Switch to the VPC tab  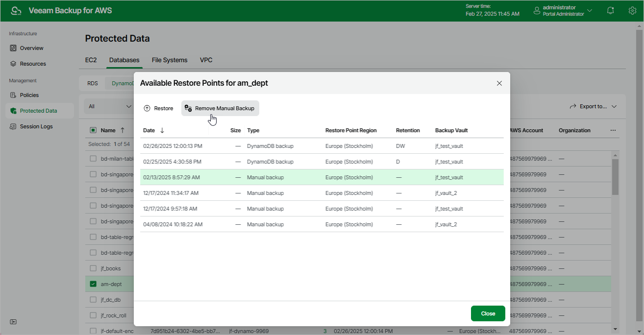pos(206,60)
